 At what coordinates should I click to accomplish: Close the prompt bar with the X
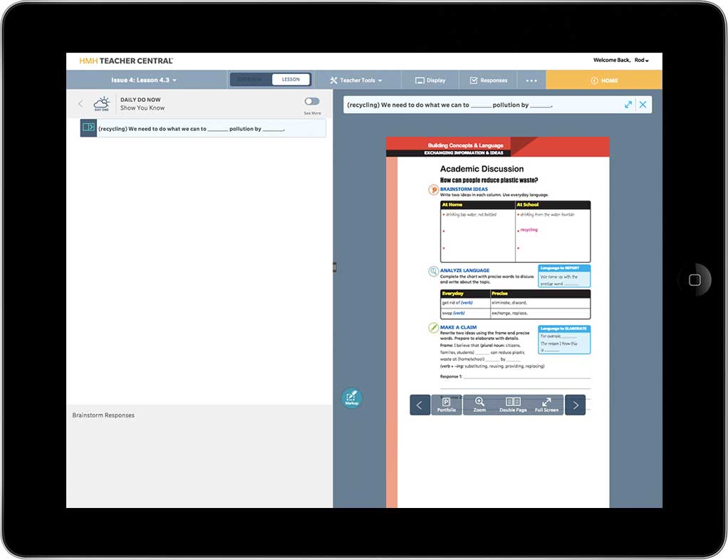click(643, 105)
